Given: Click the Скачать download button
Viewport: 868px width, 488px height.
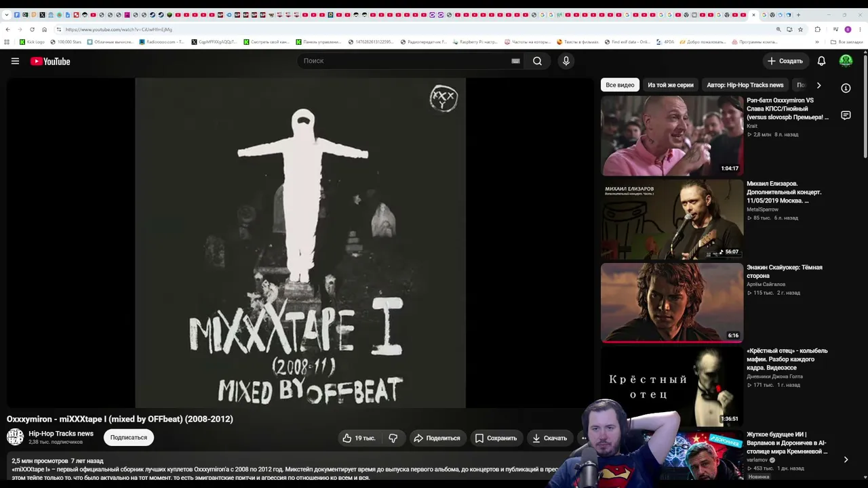Looking at the screenshot, I should [x=550, y=438].
